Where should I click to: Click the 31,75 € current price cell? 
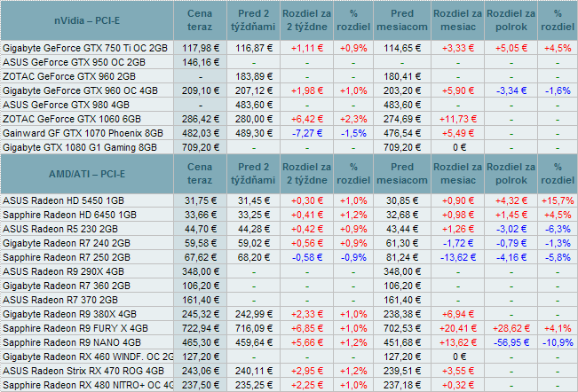coord(201,200)
